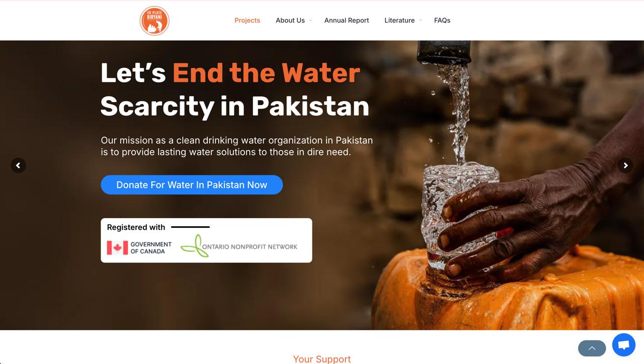Screen dimensions: 644x364
Task: Expand the About Us dropdown arrow
Action: click(x=310, y=21)
